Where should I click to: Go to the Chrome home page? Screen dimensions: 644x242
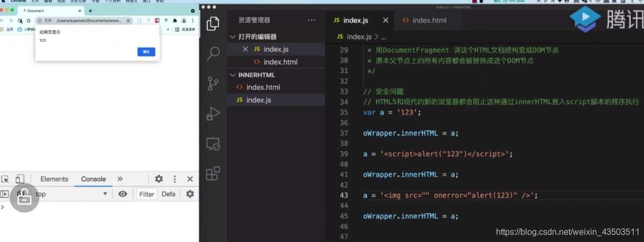coord(29,21)
